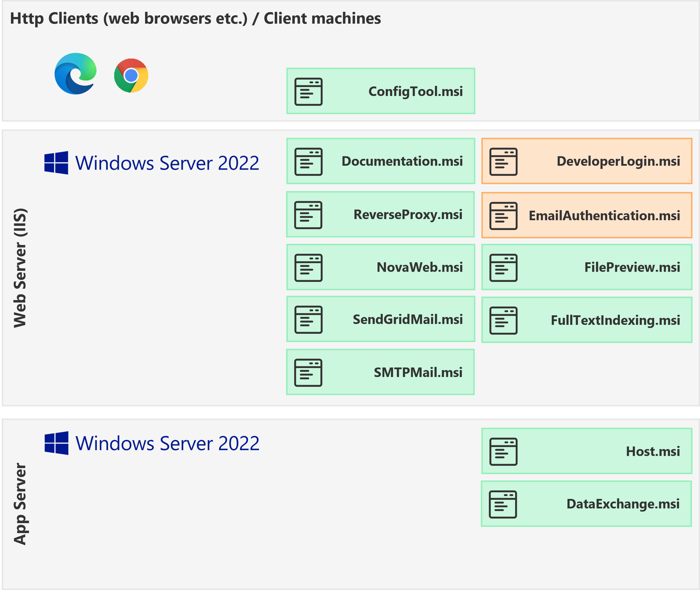This screenshot has width=700, height=590.
Task: Select the Documentation.msi package box
Action: (380, 161)
